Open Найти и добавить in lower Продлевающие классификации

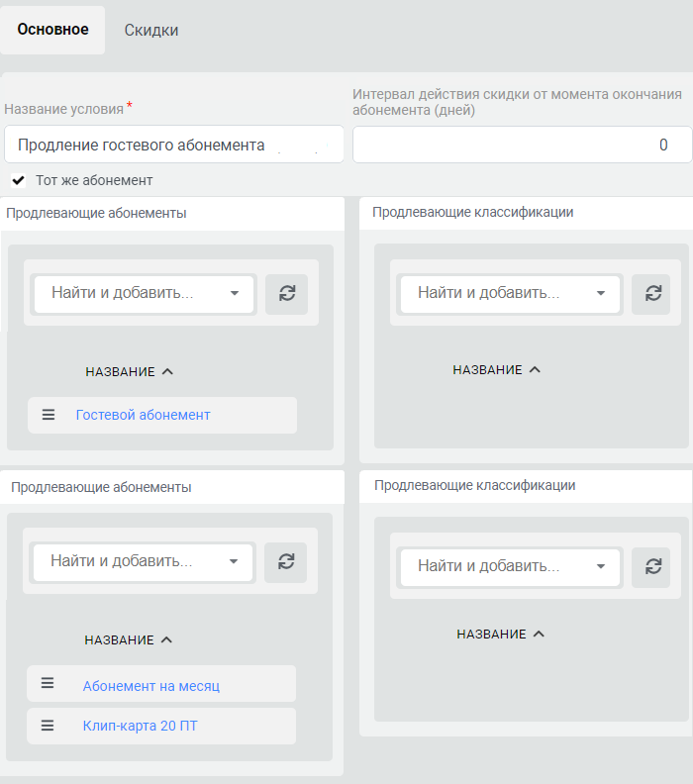point(510,566)
